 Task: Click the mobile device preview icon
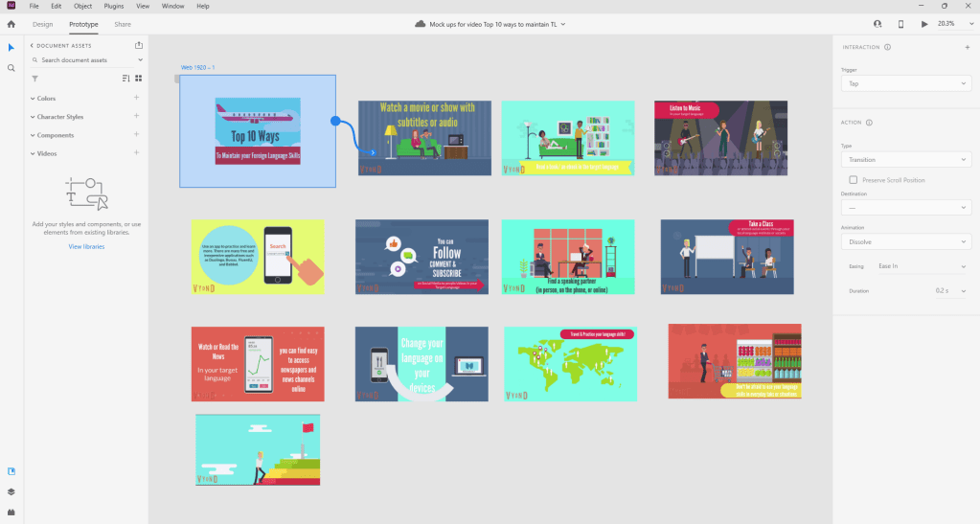point(900,24)
